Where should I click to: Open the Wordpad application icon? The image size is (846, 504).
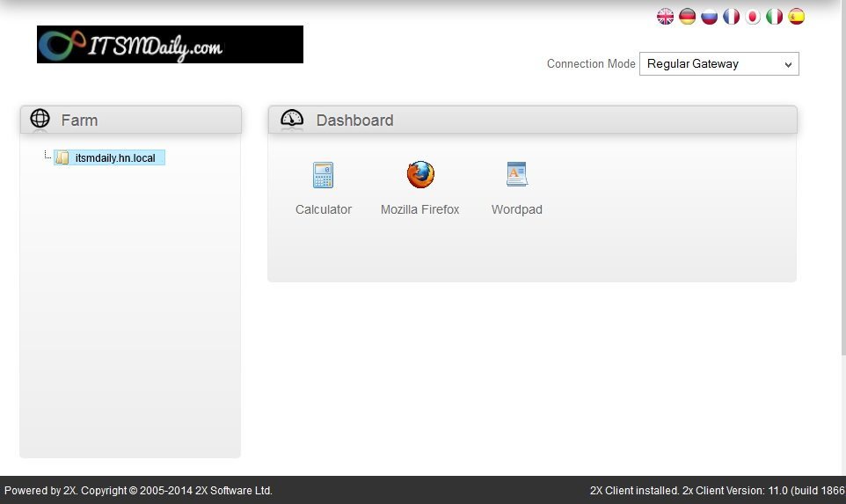coord(517,174)
